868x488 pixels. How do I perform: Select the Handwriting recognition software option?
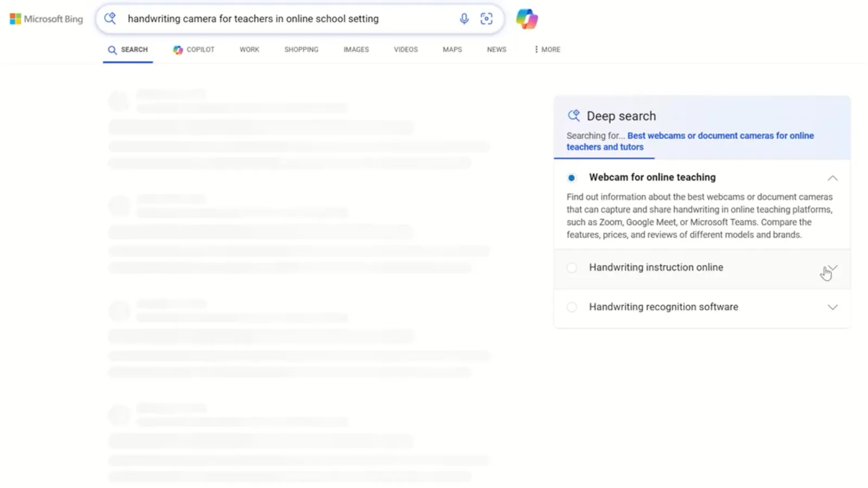coord(572,307)
